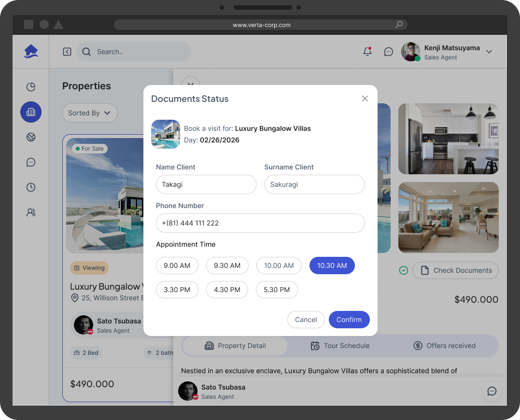Open the history clock sidebar icon

click(x=31, y=187)
